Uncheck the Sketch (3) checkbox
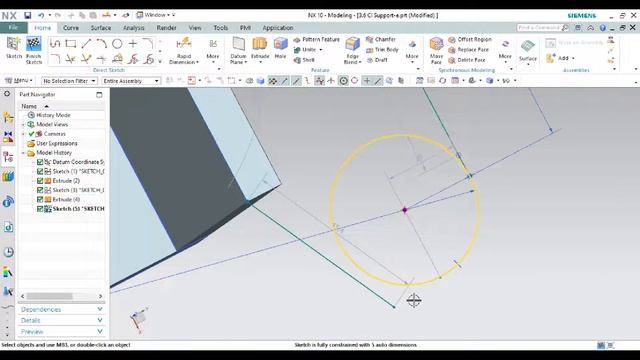 (40, 190)
